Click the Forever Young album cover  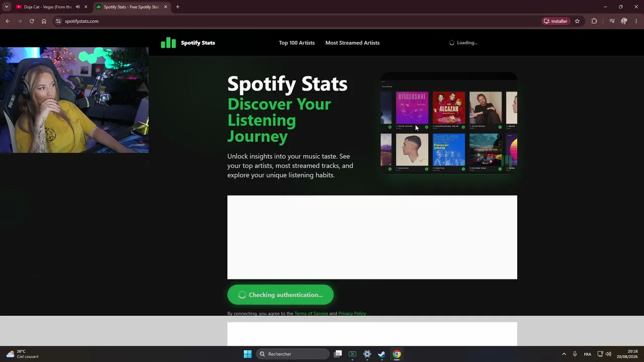(449, 149)
